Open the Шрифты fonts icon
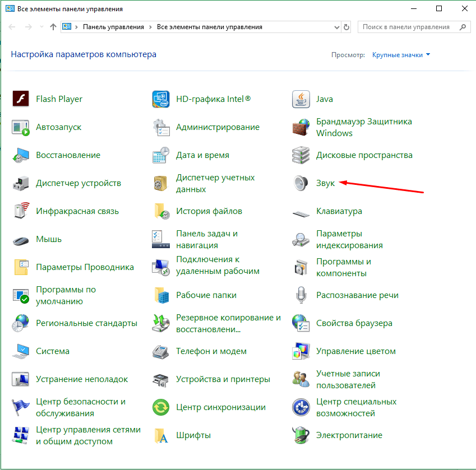 tap(161, 436)
